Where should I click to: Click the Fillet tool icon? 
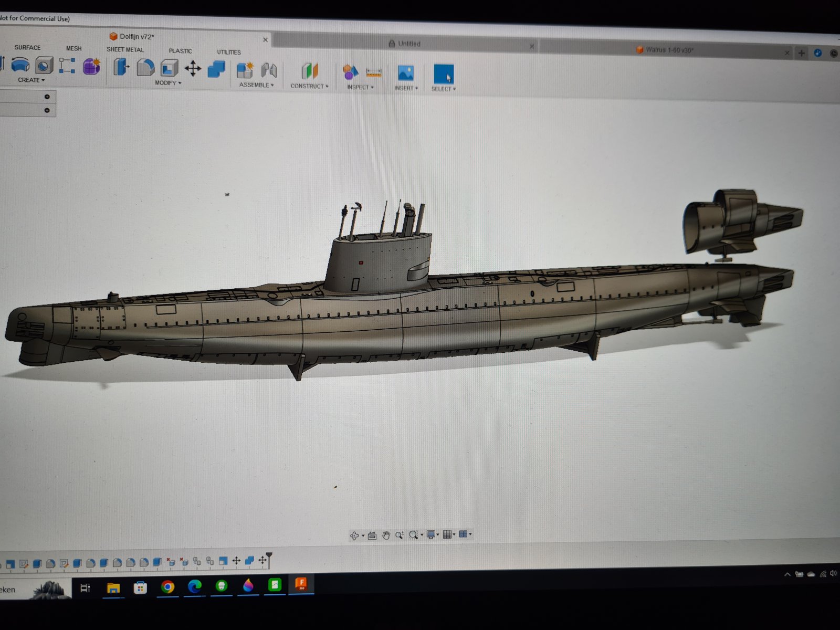[x=145, y=68]
